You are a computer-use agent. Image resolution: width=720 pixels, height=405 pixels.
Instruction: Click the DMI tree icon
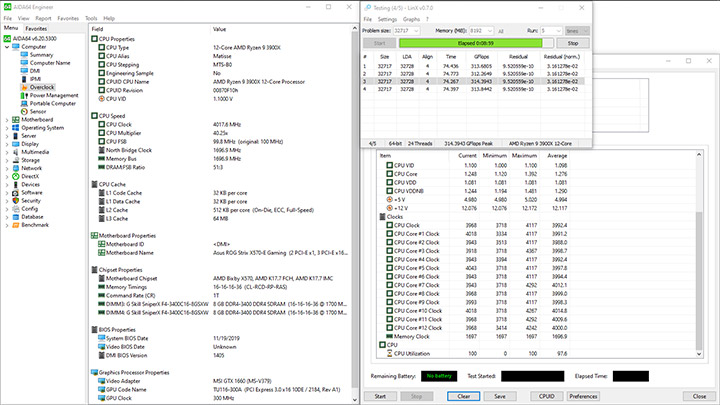coord(24,71)
